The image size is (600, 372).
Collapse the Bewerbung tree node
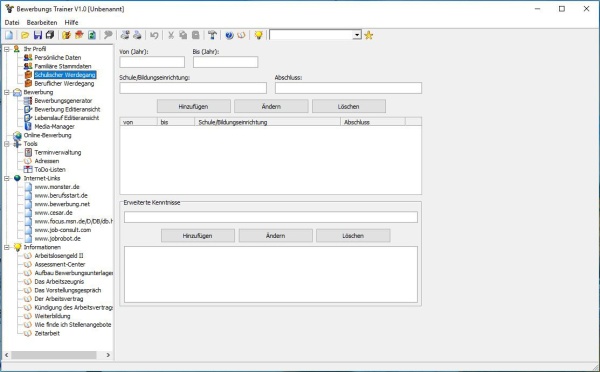tap(7, 92)
